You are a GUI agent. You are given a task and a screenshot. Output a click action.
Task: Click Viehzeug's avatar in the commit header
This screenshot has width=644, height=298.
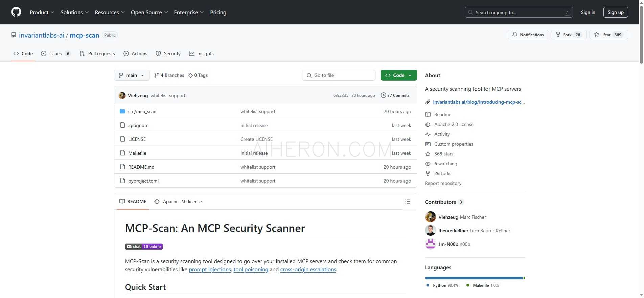tap(122, 95)
